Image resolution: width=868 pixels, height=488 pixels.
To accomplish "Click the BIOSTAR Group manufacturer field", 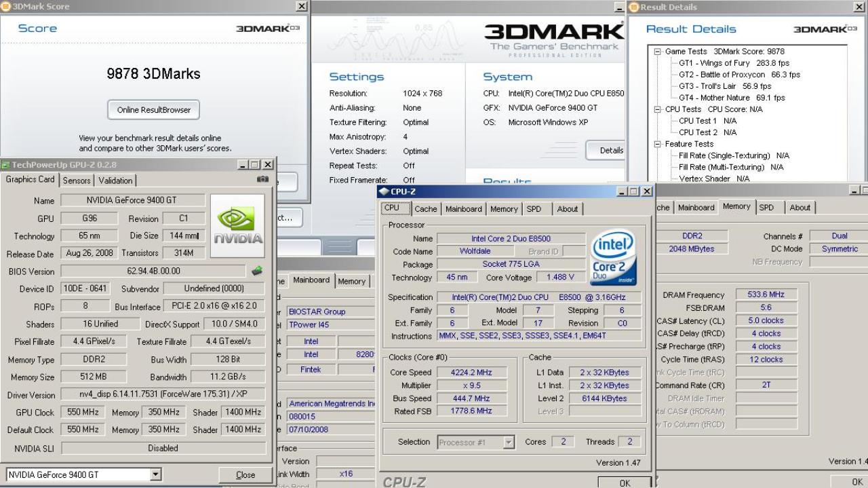I will (x=330, y=312).
